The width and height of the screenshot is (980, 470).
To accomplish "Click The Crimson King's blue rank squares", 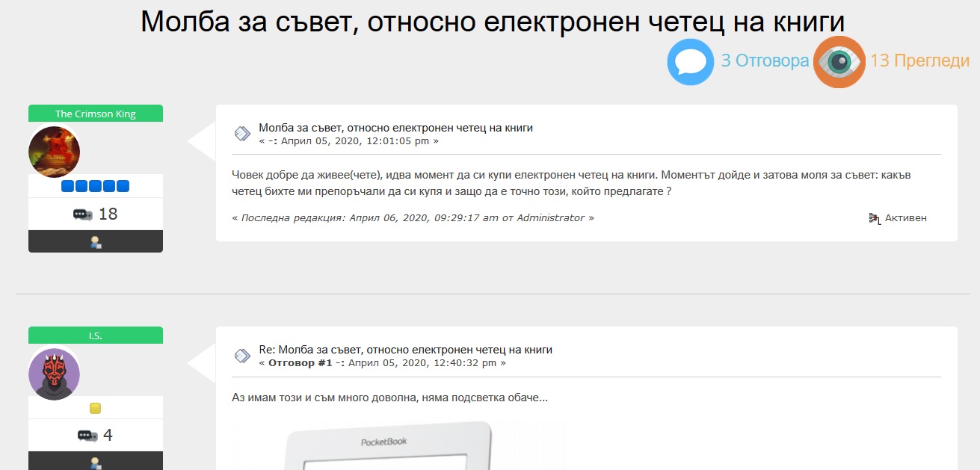I will click(96, 186).
